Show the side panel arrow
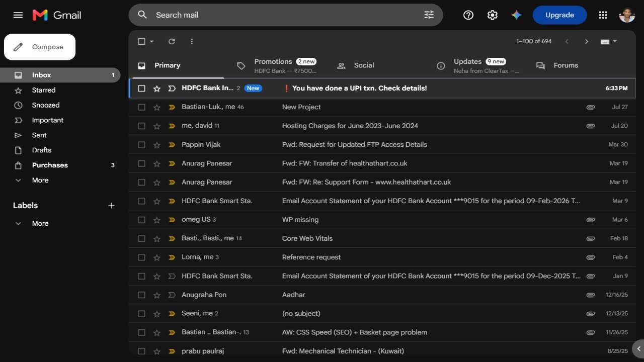Image resolution: width=644 pixels, height=362 pixels. coord(638,348)
